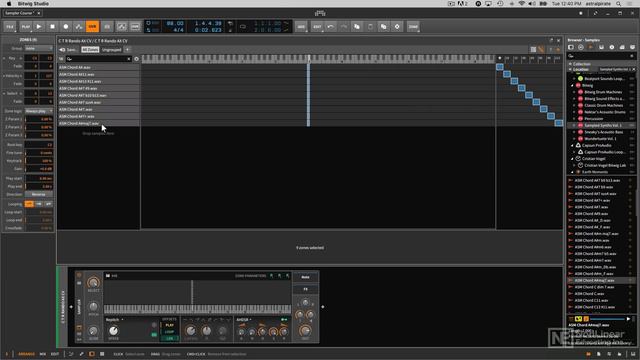Click the paste clipboard icon in toolbar
Viewport: 640px width, 360px height.
pyautogui.click(x=370, y=27)
